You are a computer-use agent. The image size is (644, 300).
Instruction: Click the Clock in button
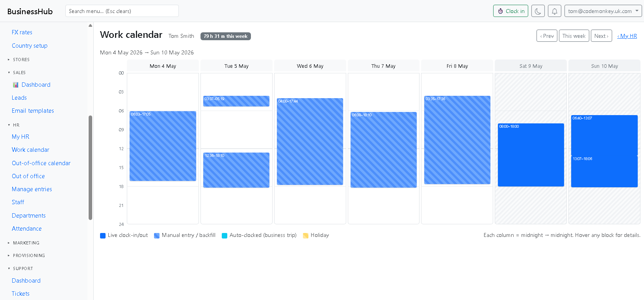(x=510, y=11)
